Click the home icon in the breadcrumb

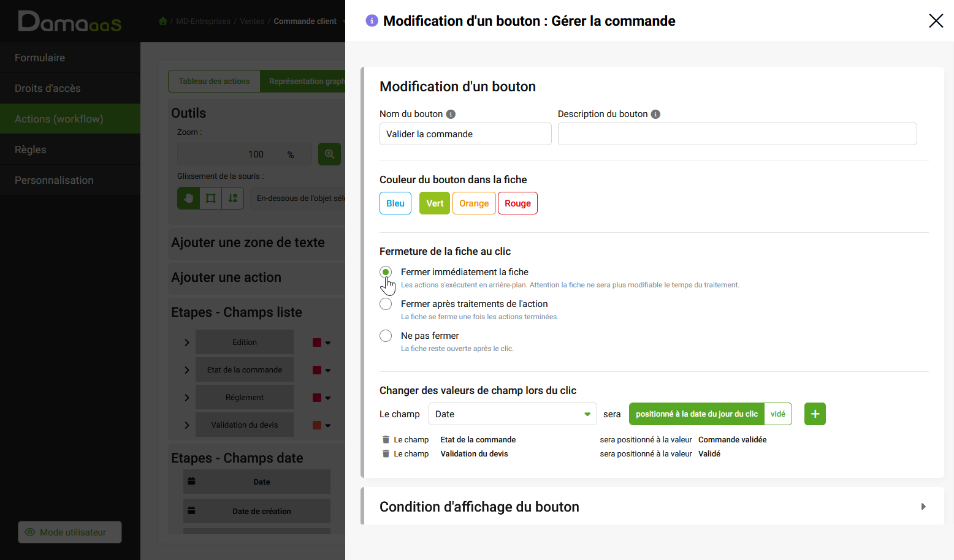(x=162, y=21)
